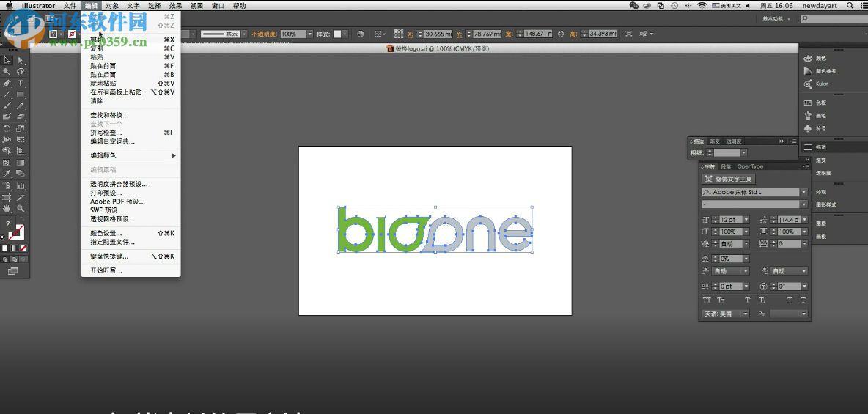This screenshot has width=868, height=414.
Task: Toggle Strikethrough in Character panel
Action: [803, 300]
